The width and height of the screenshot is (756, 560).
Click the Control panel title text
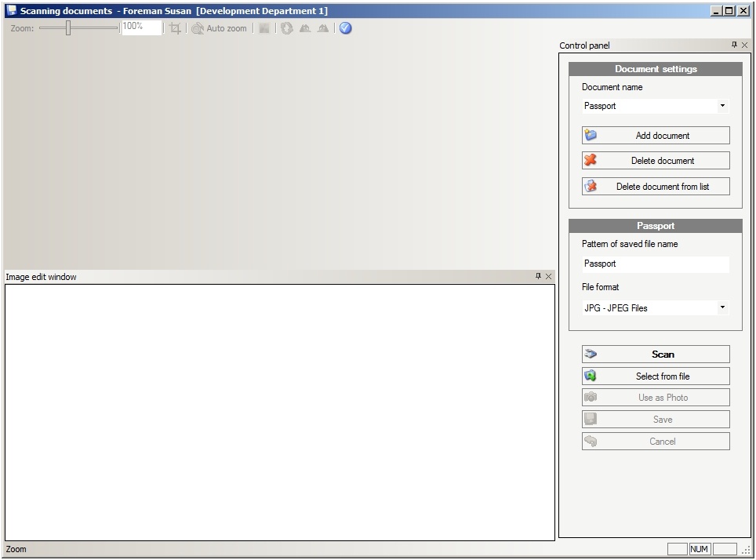pyautogui.click(x=584, y=45)
